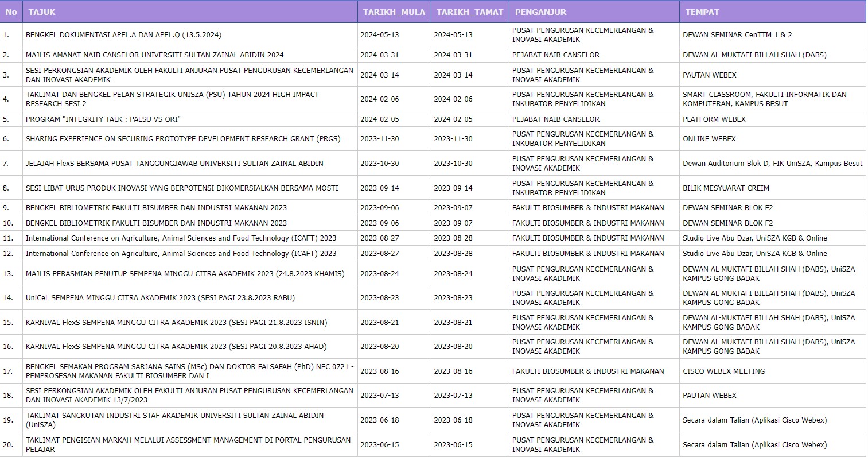The height and width of the screenshot is (457, 868).
Task: Select MAJLIS AMANAT NAIB CANSELOR 2024 title
Action: tap(154, 55)
